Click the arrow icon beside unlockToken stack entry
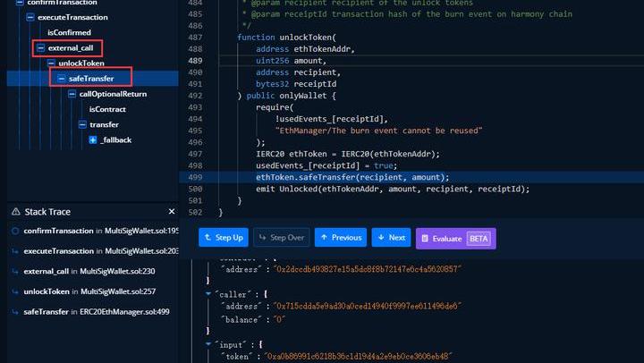The height and width of the screenshot is (363, 644). click(15, 291)
